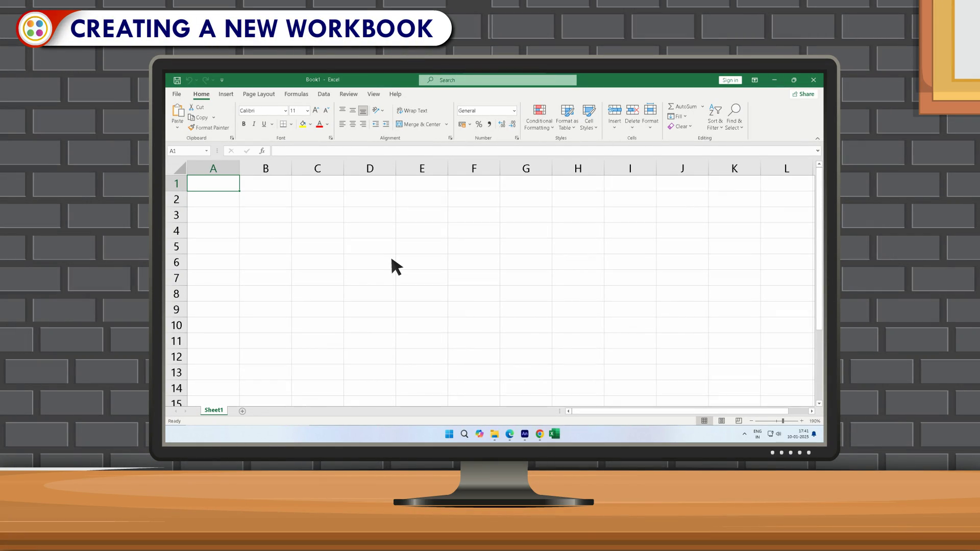Click the Excel icon in Windows taskbar
The height and width of the screenshot is (551, 980).
(554, 434)
